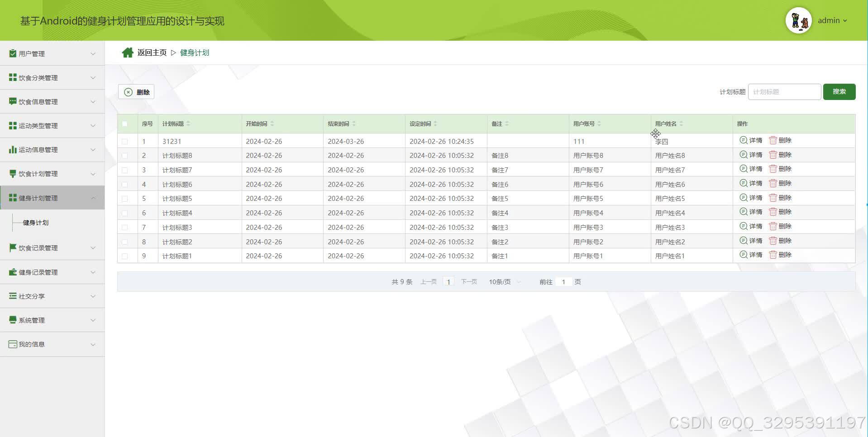Check the box for 计划标题5 row
Screen dimensions: 868x437
click(125, 199)
